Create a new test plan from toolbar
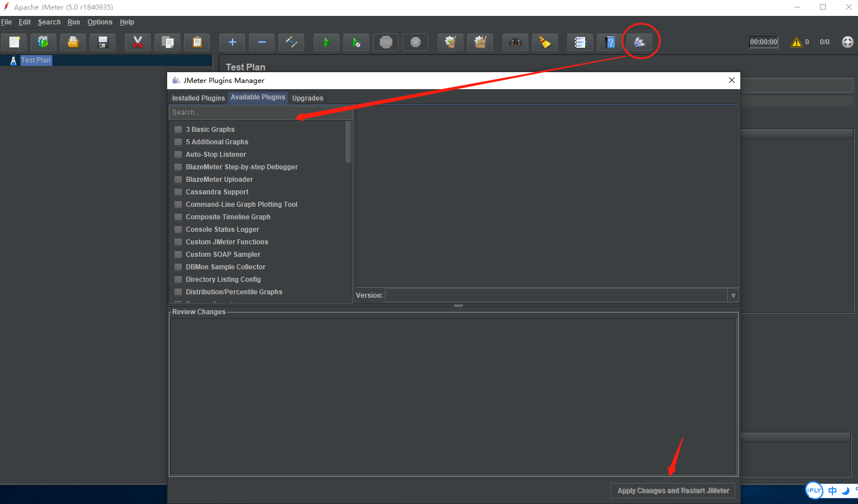The height and width of the screenshot is (504, 858). coord(14,42)
